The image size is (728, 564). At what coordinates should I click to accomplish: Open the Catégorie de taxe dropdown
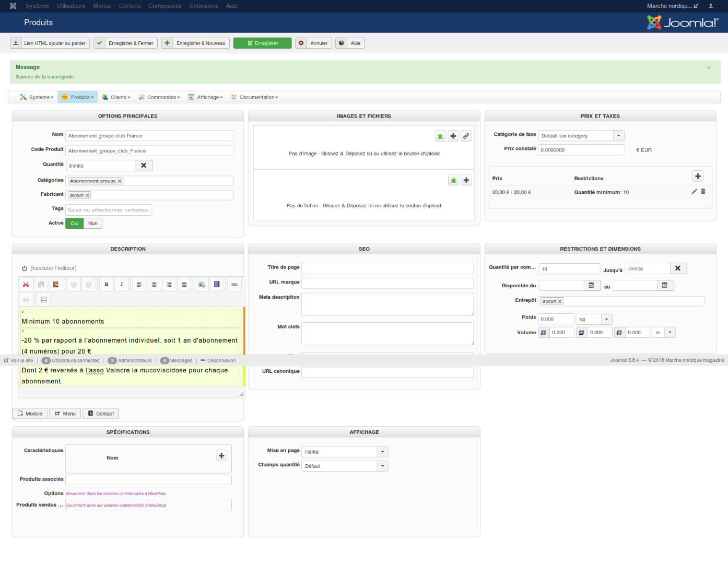click(618, 136)
